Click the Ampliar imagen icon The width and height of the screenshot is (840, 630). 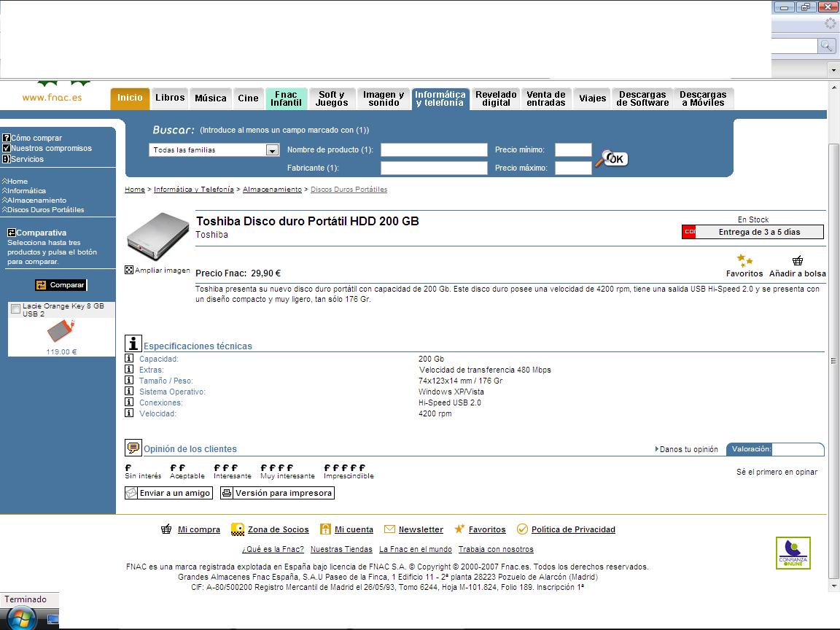coord(128,270)
